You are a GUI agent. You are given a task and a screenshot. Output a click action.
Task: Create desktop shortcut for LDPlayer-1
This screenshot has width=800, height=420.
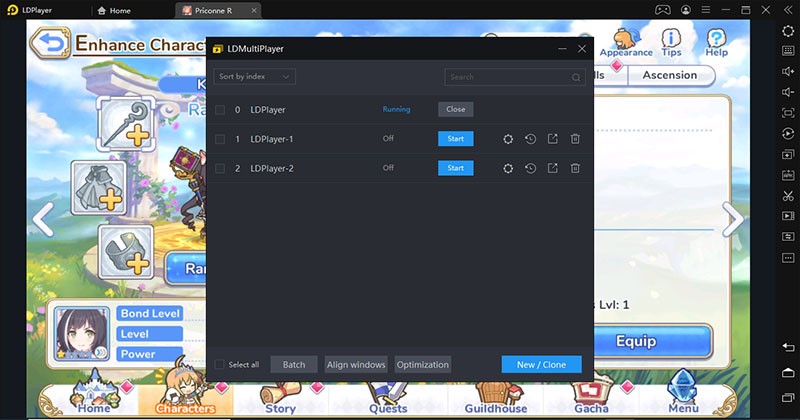553,139
